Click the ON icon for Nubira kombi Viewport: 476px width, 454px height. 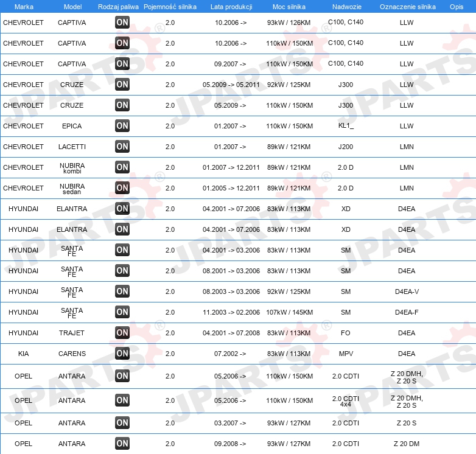122,167
